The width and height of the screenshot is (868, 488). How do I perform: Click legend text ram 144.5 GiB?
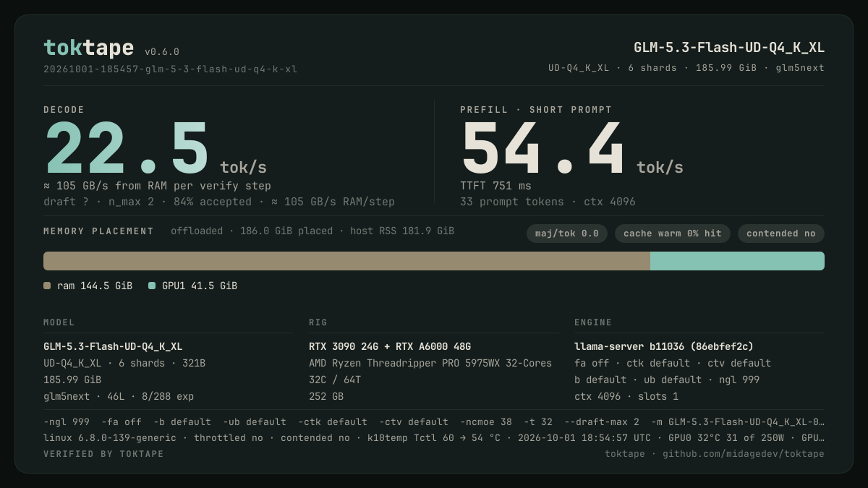point(95,286)
